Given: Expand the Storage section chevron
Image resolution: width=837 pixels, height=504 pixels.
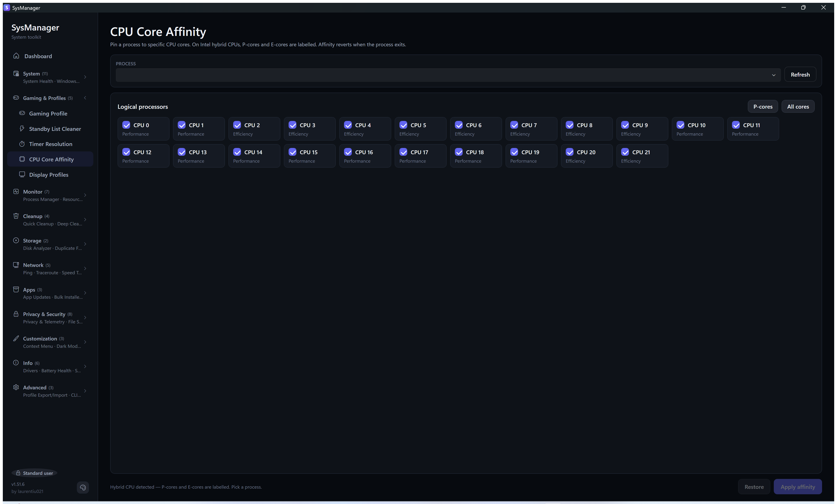Looking at the screenshot, I should (85, 244).
